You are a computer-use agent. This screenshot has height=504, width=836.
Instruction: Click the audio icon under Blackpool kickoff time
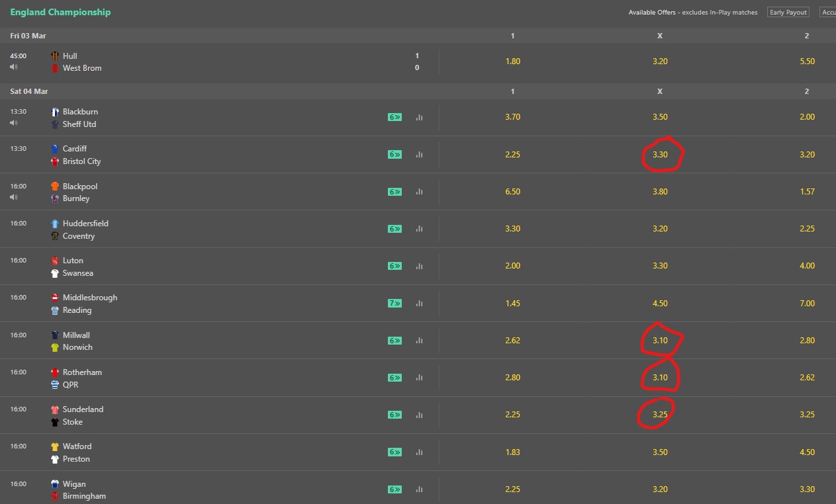click(x=14, y=197)
